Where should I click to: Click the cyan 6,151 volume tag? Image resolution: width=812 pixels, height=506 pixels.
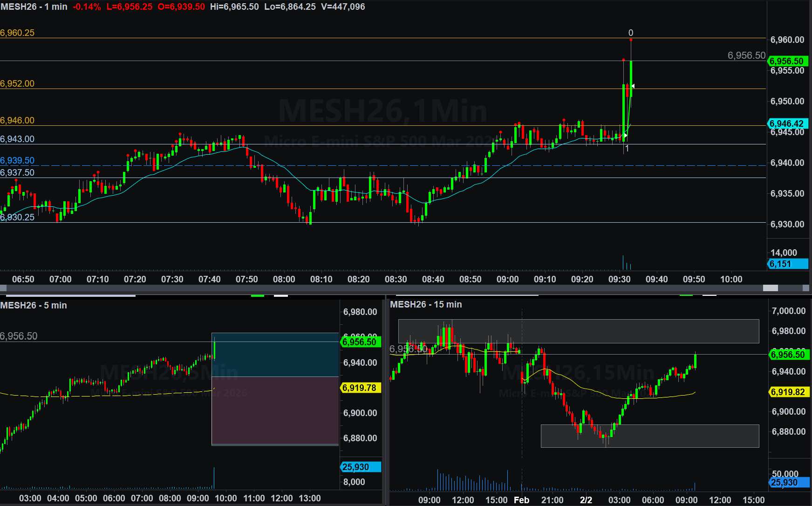(x=787, y=264)
